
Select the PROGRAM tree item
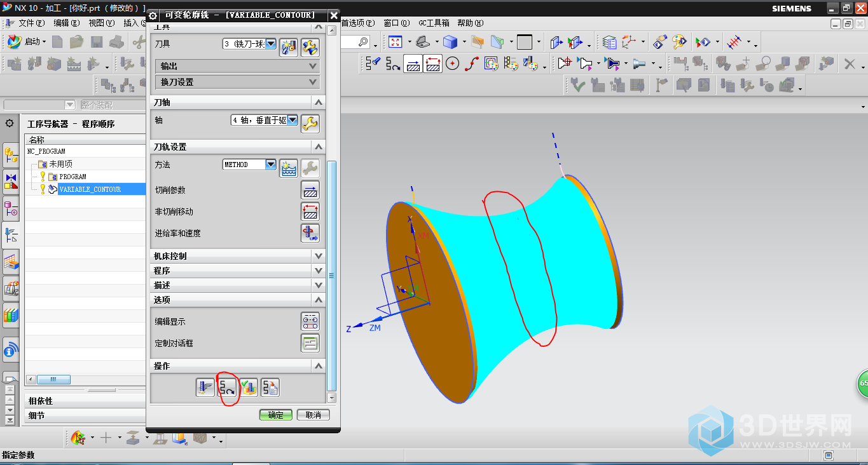pyautogui.click(x=72, y=177)
